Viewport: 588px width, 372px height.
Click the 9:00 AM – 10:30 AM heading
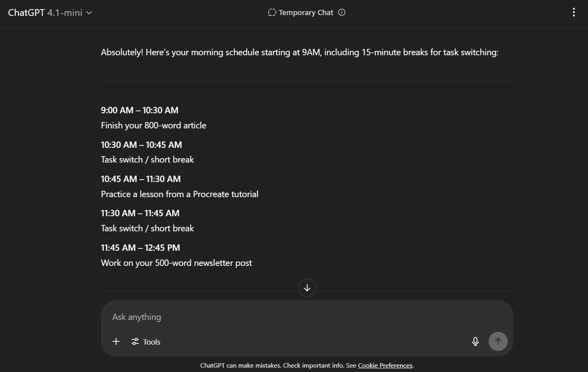click(x=140, y=110)
